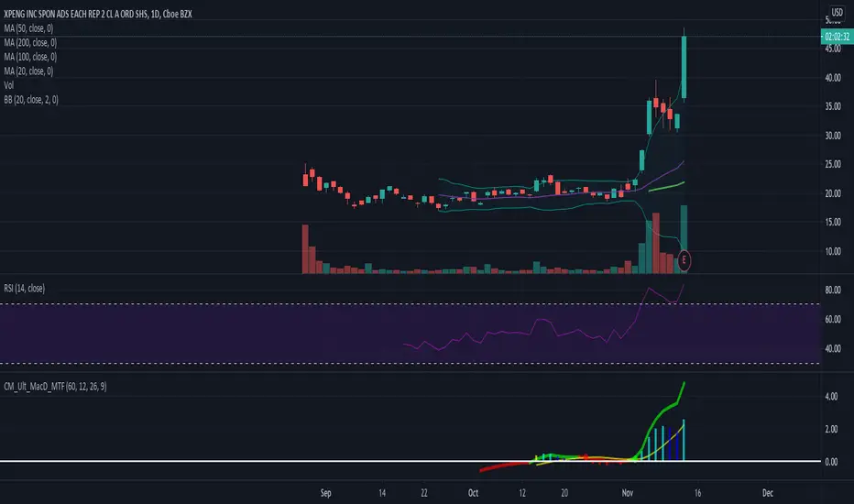This screenshot has width=854, height=504.
Task: Click the Nov date on time axis
Action: click(628, 493)
